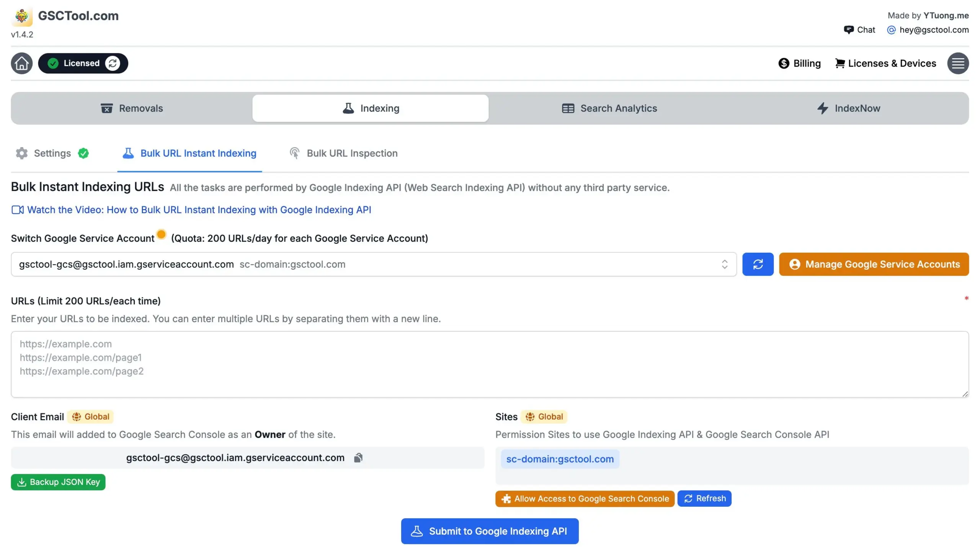Open the Settings sub-tab
Screen dimensions: 980x553
click(52, 153)
